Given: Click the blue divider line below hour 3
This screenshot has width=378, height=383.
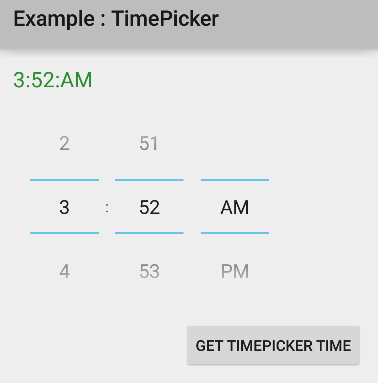Looking at the screenshot, I should click(64, 233).
